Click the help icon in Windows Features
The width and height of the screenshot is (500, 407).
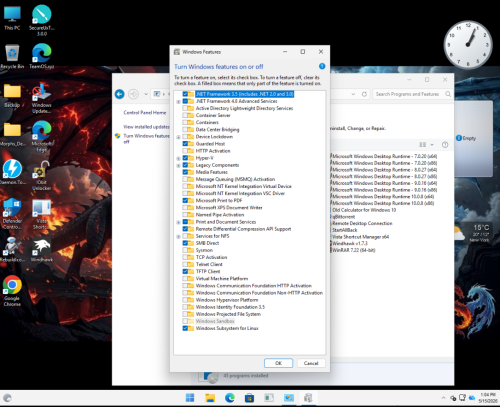tap(322, 66)
